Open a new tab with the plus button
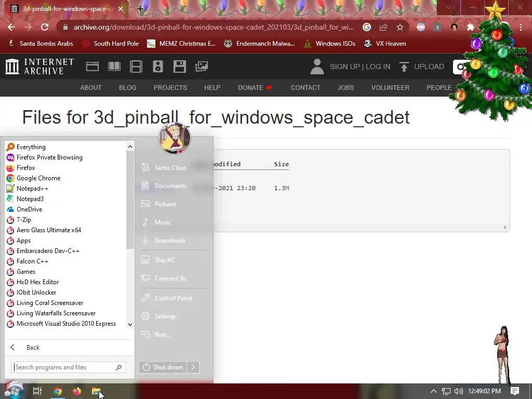The width and height of the screenshot is (532, 399). 140,9
